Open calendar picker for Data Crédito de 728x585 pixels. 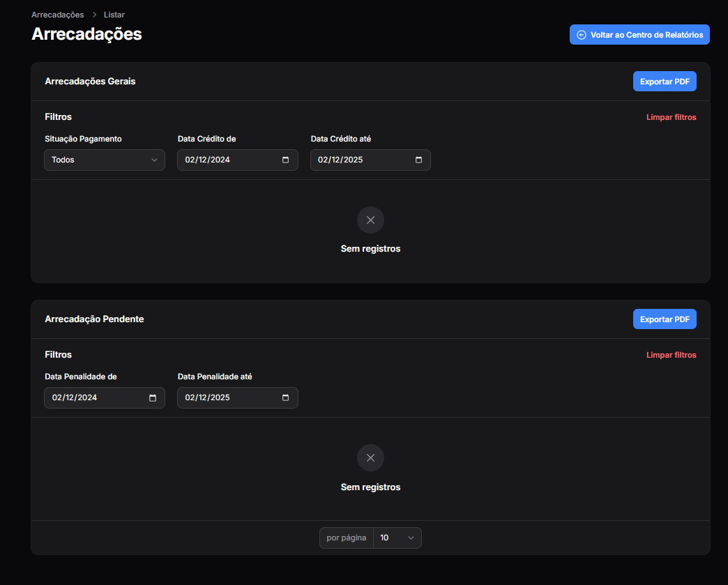[285, 160]
